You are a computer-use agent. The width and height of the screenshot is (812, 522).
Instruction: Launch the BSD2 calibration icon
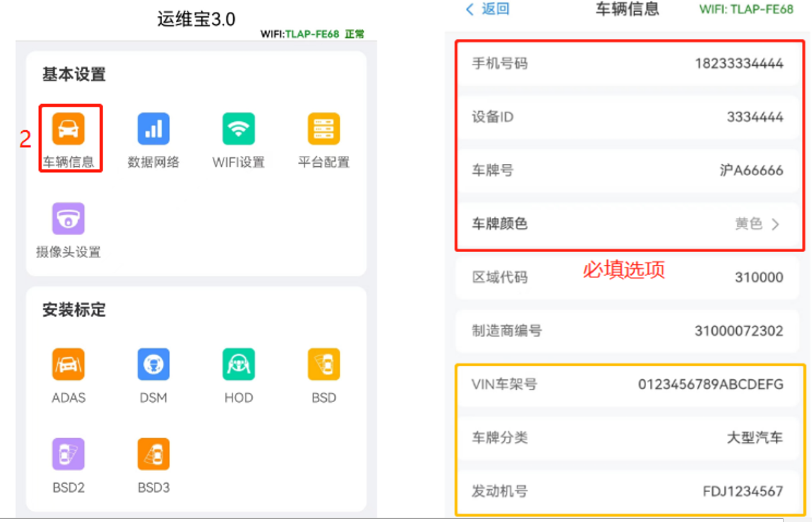(x=68, y=454)
